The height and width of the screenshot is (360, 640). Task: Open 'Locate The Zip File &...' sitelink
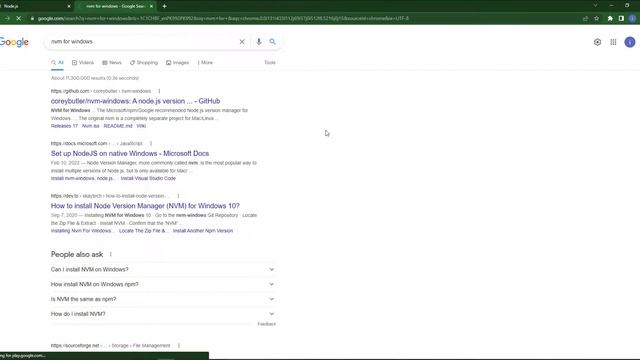[143, 231]
